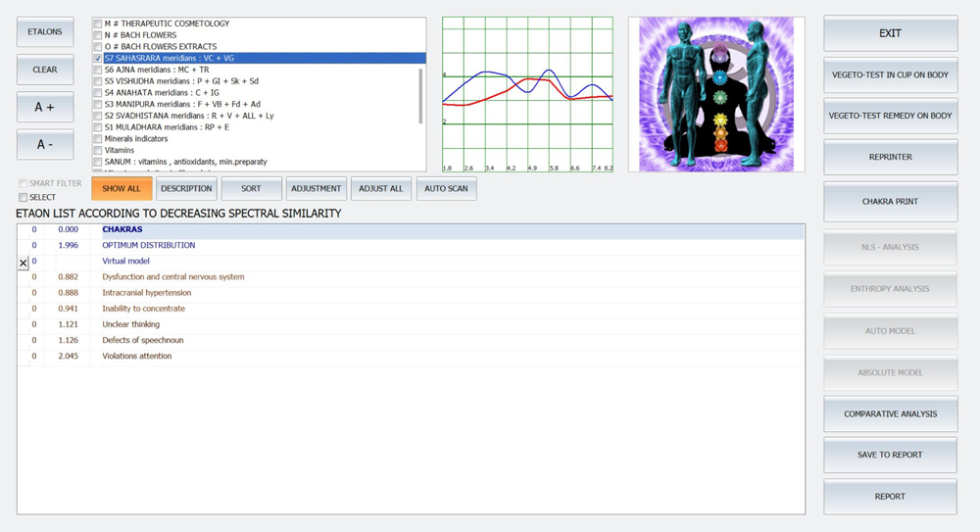This screenshot has height=532, width=980.
Task: Open the DESCRIPTION panel
Action: coord(186,188)
